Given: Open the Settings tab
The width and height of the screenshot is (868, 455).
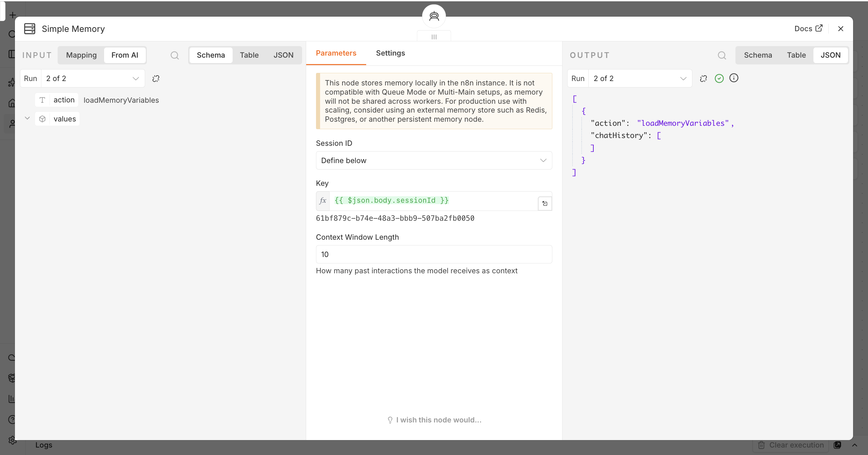Looking at the screenshot, I should 391,53.
